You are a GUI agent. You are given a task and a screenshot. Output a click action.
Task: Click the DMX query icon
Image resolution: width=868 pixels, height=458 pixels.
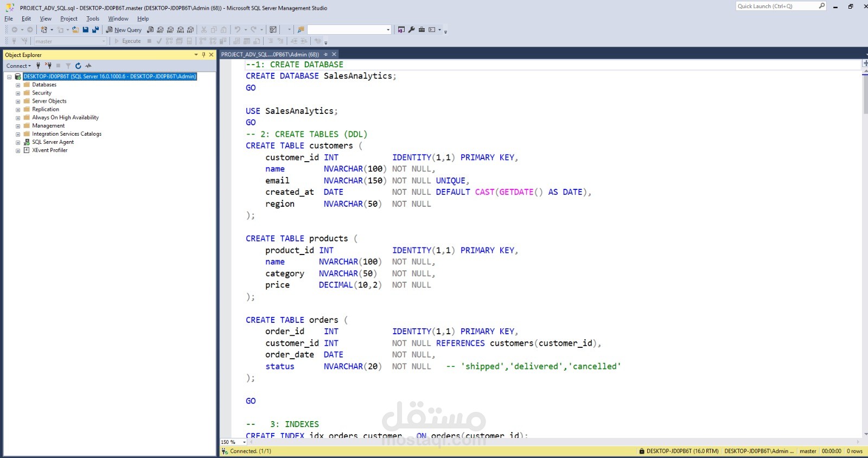tap(170, 29)
